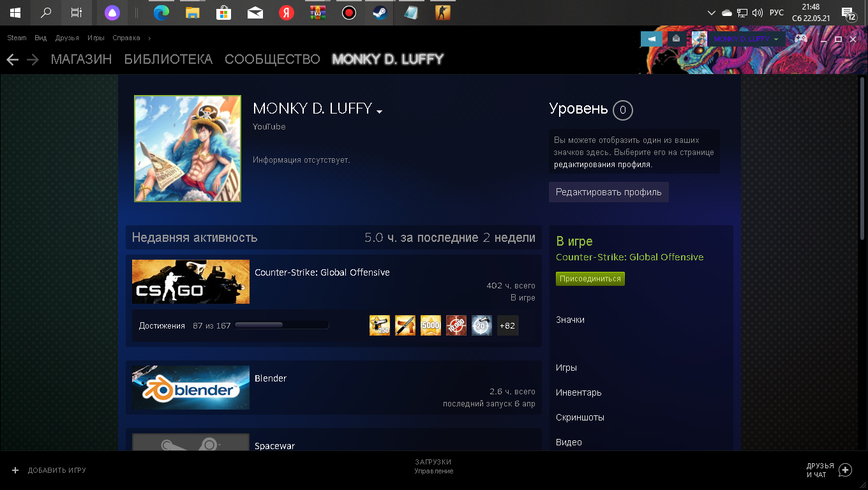The image size is (868, 490).
Task: Click the 20 medal achievement icon
Action: coord(482,325)
